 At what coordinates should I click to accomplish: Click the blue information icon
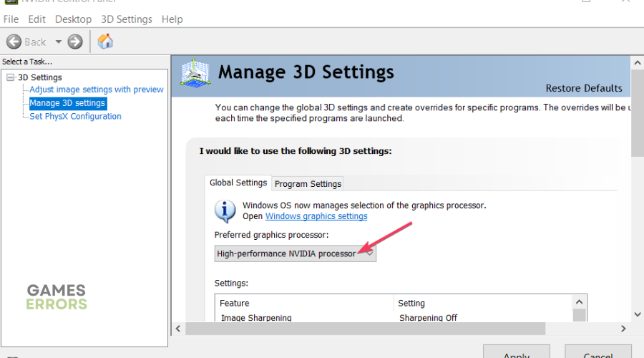click(225, 211)
